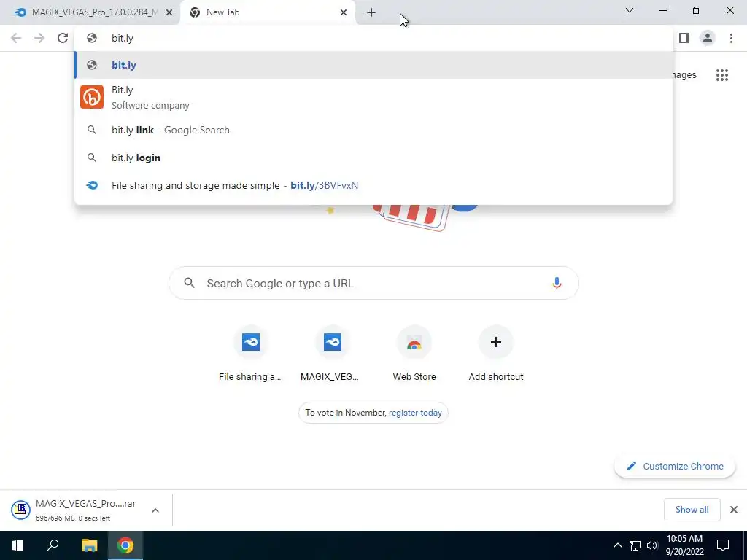The image size is (747, 560).
Task: Close the MAGIX_VEGAS_Pro tab
Action: [169, 12]
